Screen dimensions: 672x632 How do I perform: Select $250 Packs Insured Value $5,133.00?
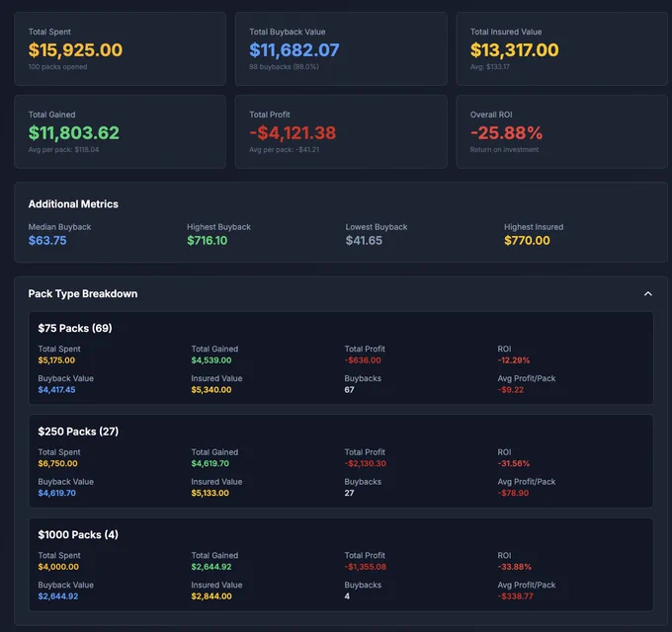[x=210, y=493]
